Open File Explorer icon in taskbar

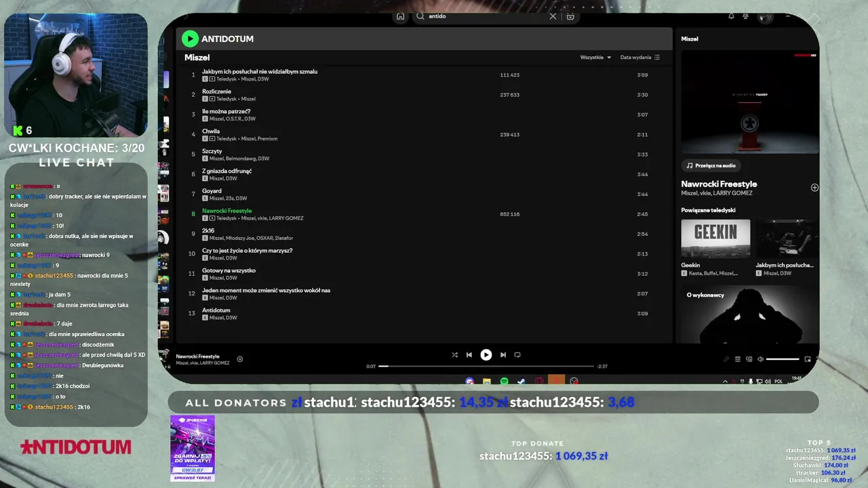pos(487,382)
